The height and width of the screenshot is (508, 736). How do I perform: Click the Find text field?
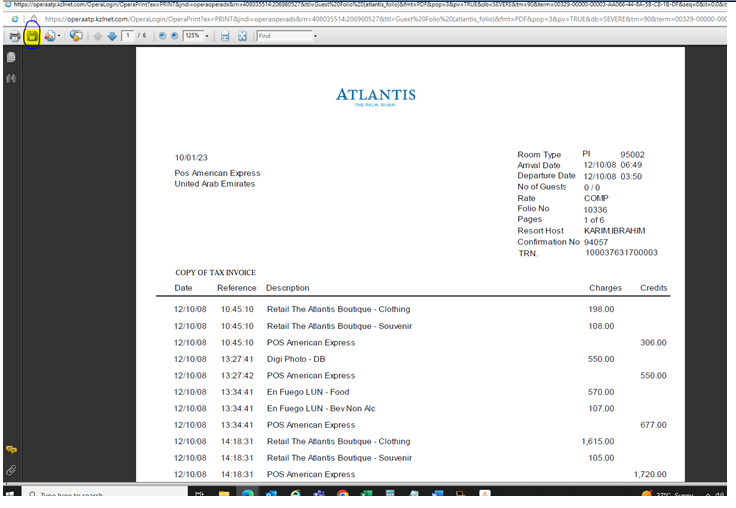pos(284,36)
